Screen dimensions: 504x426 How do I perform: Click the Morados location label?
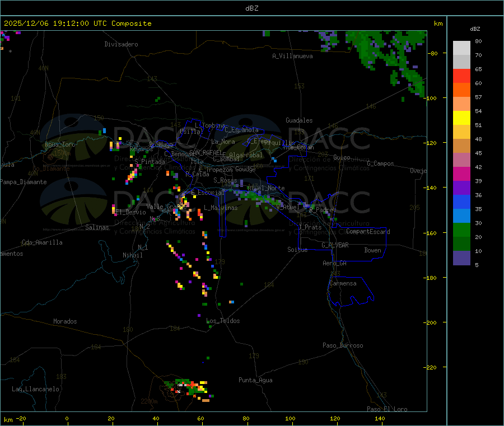[65, 321]
